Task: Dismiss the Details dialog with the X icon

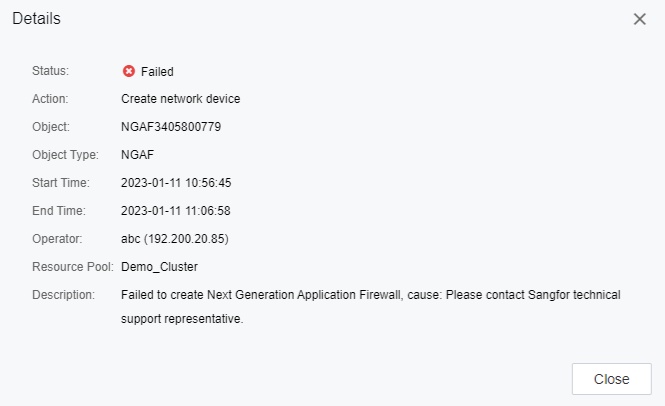Action: (x=640, y=19)
